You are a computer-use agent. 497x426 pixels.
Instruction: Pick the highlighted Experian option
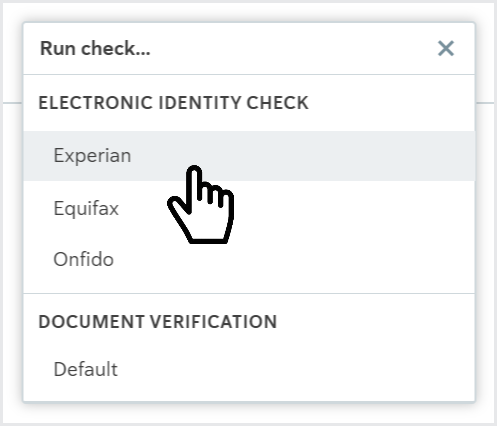pyautogui.click(x=249, y=156)
